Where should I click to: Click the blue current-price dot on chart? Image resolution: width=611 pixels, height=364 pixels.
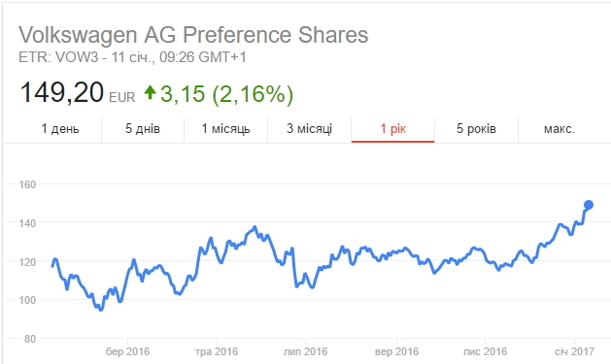coord(589,205)
